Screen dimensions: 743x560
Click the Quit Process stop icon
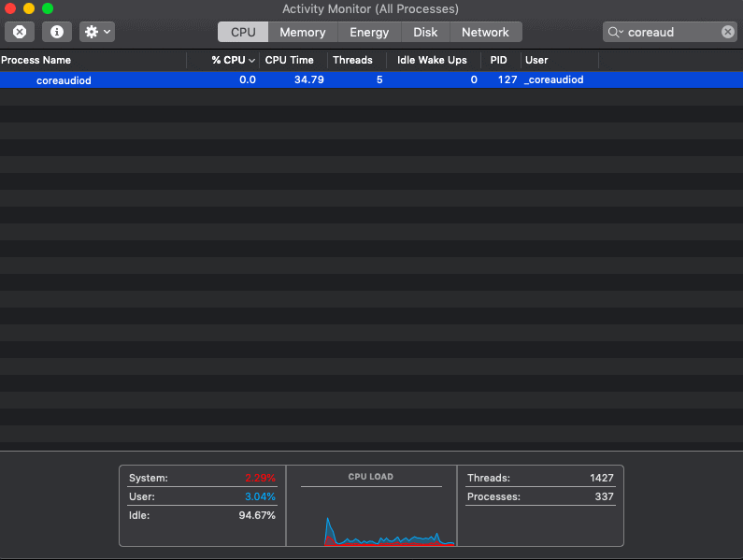tap(20, 32)
